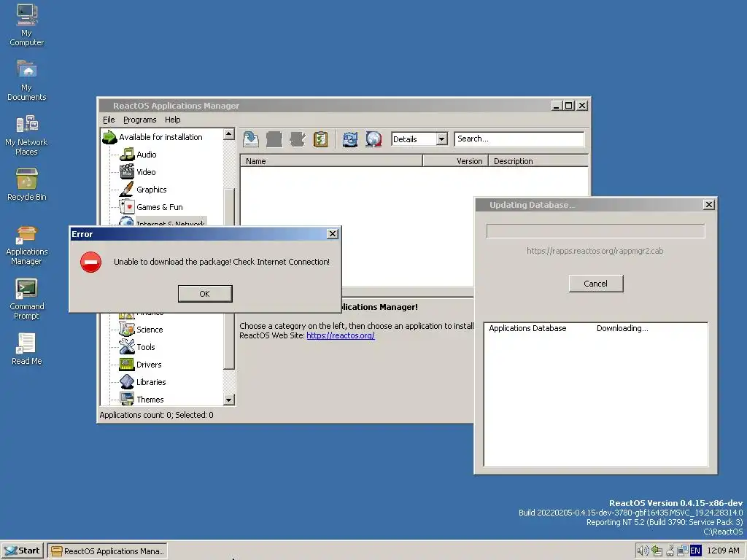Open the https://reactos.org/ link
Image resolution: width=747 pixels, height=560 pixels.
(340, 335)
